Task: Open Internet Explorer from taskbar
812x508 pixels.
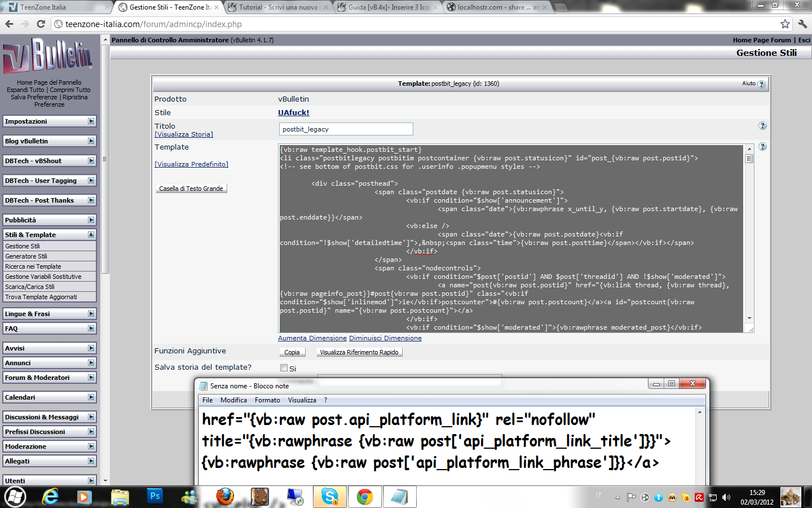Action: [x=51, y=497]
